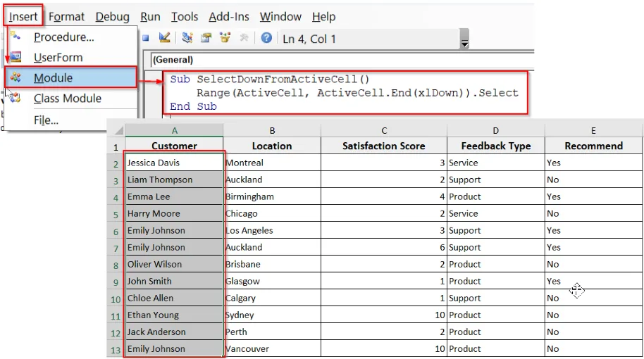Select column A header
644x359 pixels.
click(174, 130)
